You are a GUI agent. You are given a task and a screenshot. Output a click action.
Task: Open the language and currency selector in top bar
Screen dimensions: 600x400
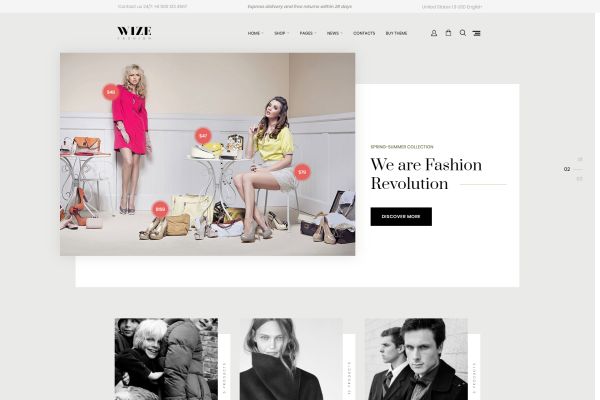pos(452,7)
